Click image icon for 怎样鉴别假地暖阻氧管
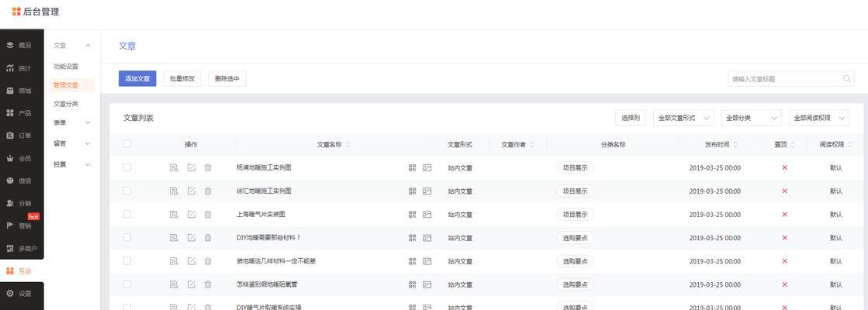 point(427,284)
